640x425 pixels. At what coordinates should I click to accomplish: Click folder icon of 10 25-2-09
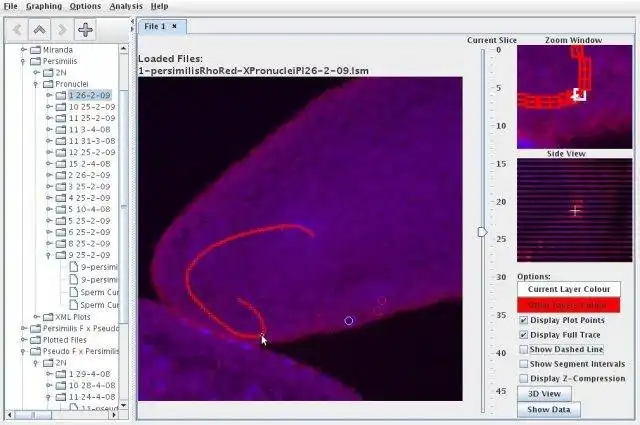point(61,107)
